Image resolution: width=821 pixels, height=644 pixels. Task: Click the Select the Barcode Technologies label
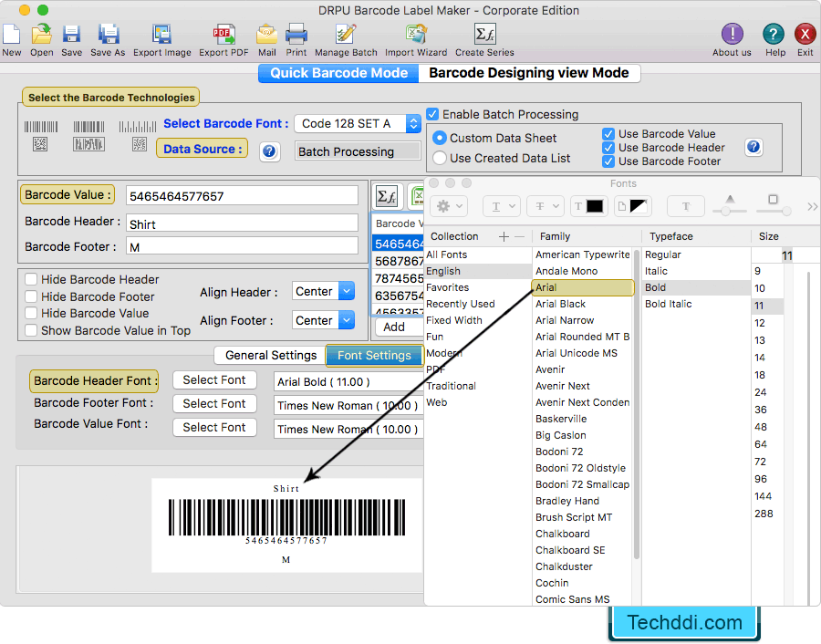click(x=111, y=98)
